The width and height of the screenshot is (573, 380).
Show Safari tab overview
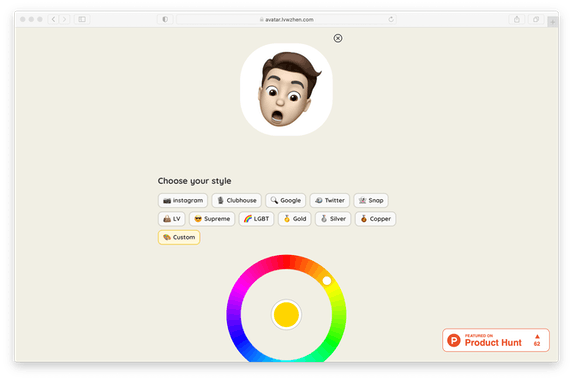pyautogui.click(x=536, y=19)
